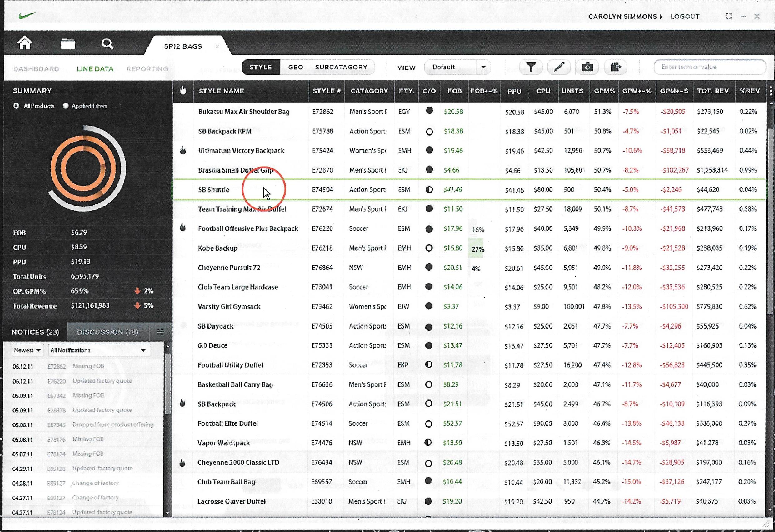Select the Applied Filters radio button
775x532 pixels.
click(x=66, y=106)
